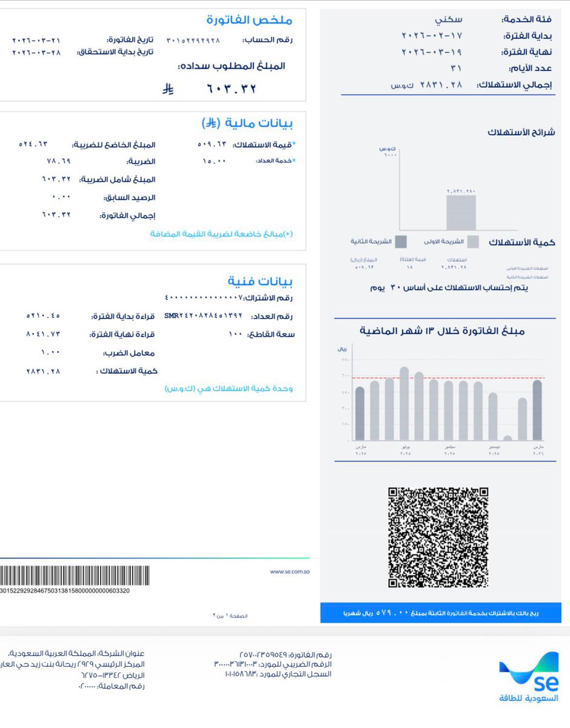Click the رقم الاشتراك subscription number
This screenshot has width=570, height=728.
coord(203,298)
